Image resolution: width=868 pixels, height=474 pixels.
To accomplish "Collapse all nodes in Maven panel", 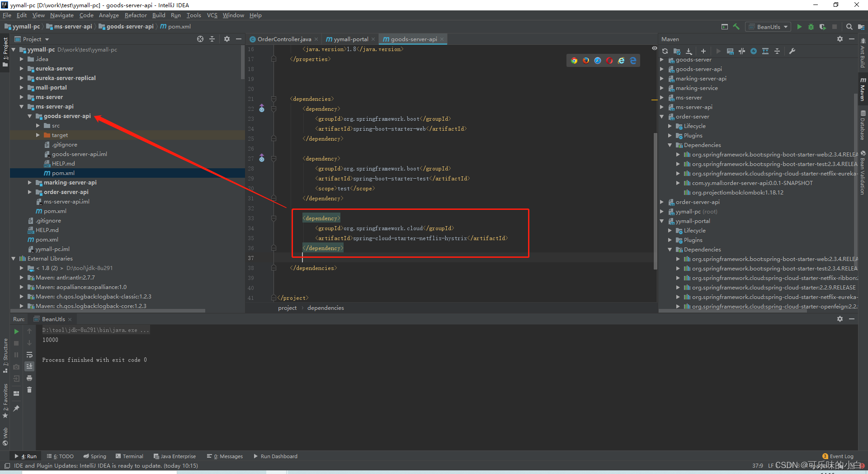I will tap(777, 51).
